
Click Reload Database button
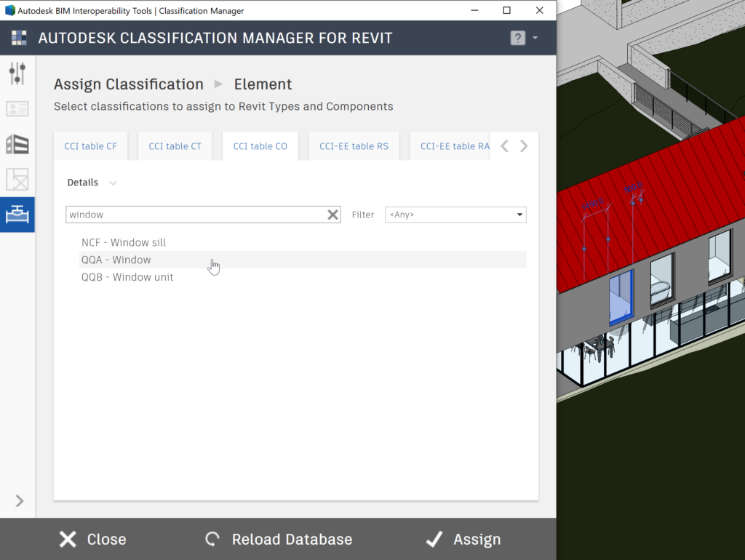[279, 539]
